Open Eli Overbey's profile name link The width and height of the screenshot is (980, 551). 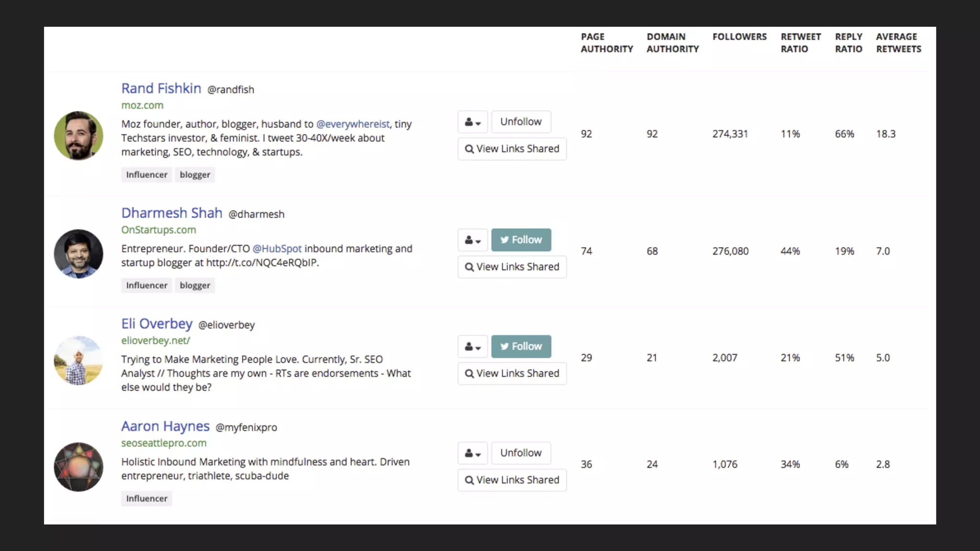point(156,324)
